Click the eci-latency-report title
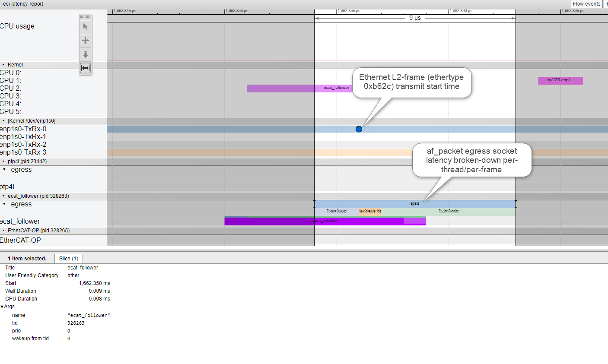 pos(23,4)
